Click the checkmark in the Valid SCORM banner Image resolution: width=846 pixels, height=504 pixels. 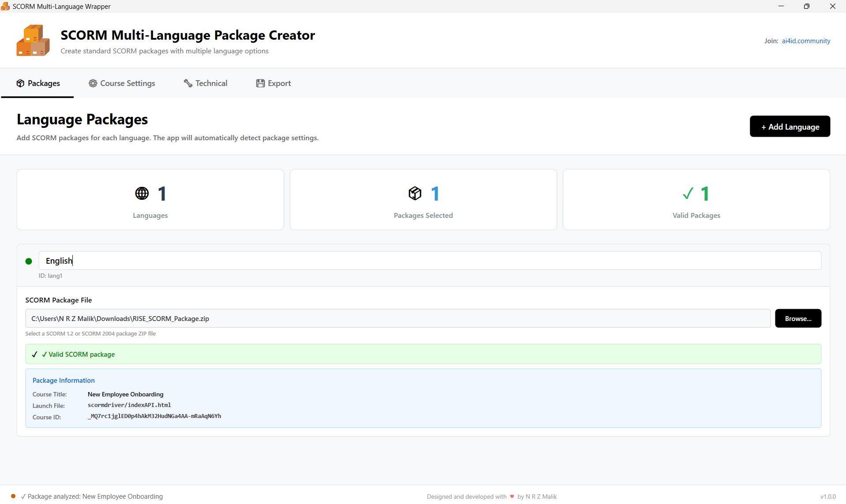coord(35,354)
